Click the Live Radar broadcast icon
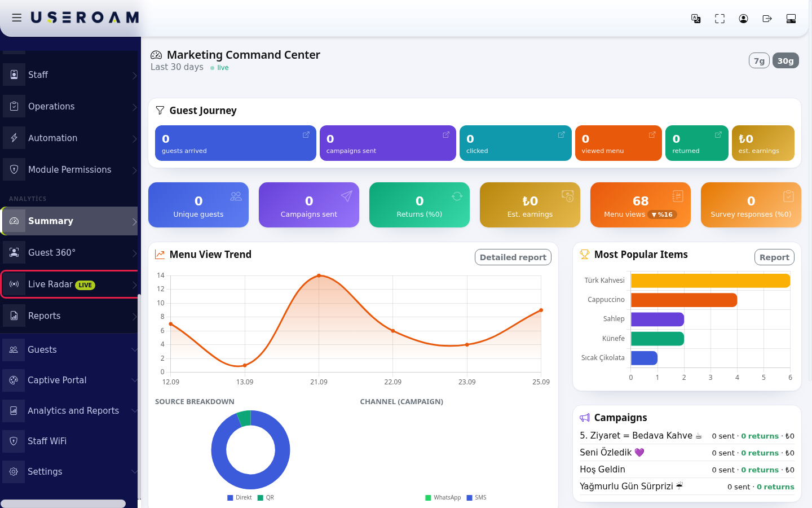812x508 pixels. [x=14, y=284]
